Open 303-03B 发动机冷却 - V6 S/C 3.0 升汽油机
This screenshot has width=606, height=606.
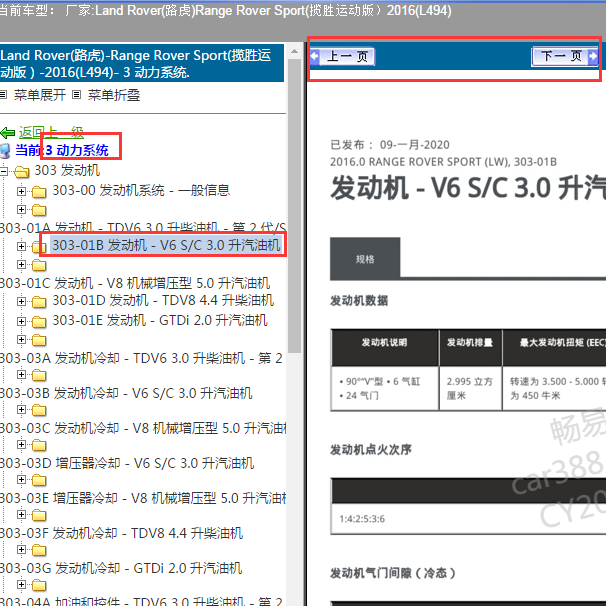click(x=126, y=393)
